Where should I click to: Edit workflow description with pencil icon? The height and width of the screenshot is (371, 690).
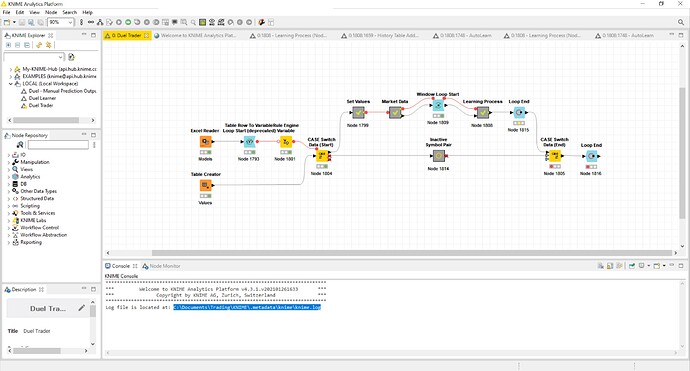[81, 308]
